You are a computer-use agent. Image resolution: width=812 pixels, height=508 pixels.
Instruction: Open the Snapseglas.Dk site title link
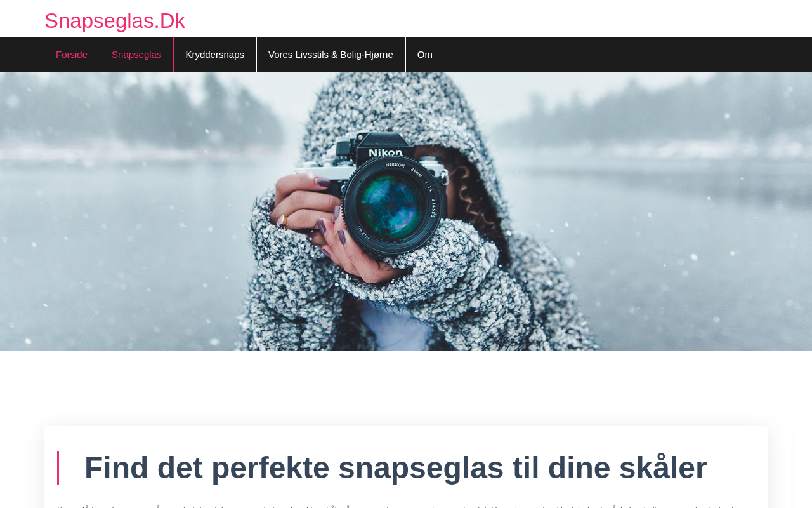tap(115, 21)
